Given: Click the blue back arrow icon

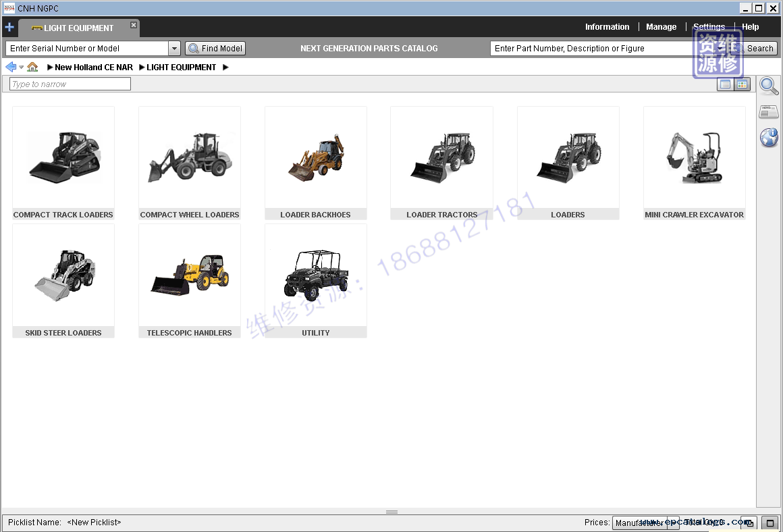Looking at the screenshot, I should (x=11, y=67).
